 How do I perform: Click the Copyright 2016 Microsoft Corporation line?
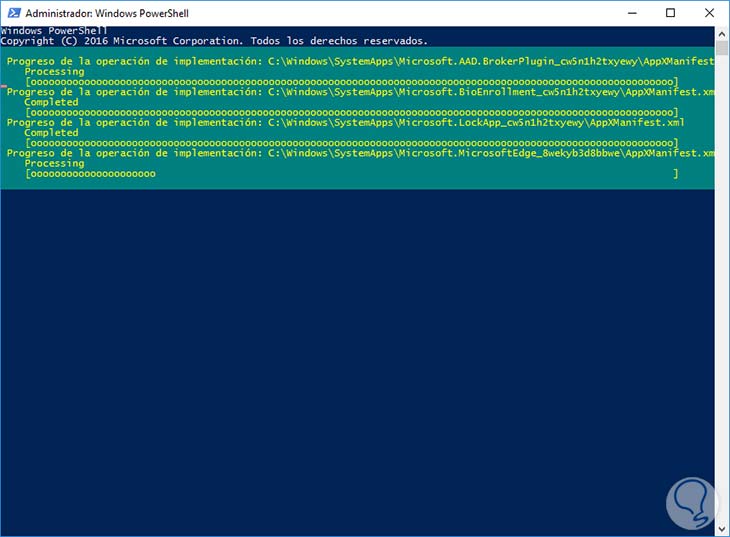214,41
